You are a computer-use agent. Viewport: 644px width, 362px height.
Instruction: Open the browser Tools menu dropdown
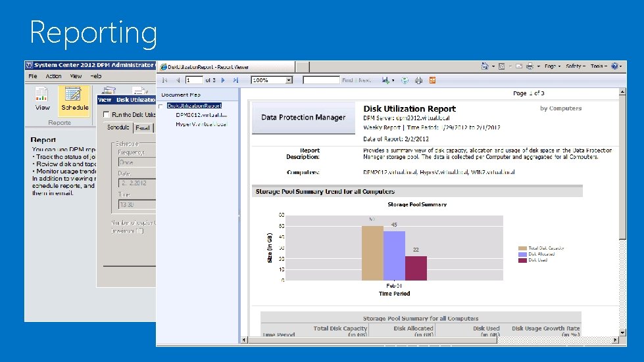pos(599,66)
